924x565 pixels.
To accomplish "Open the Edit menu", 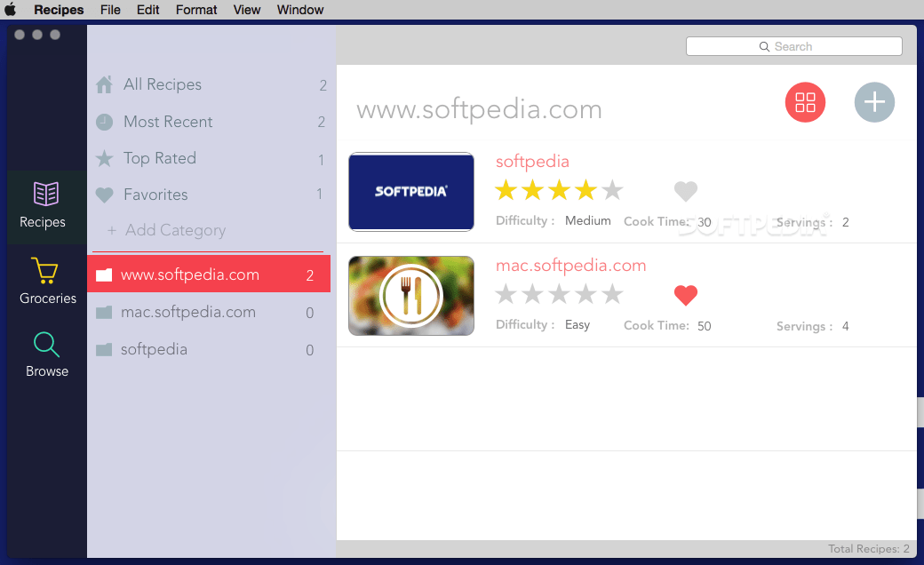I will click(x=147, y=10).
